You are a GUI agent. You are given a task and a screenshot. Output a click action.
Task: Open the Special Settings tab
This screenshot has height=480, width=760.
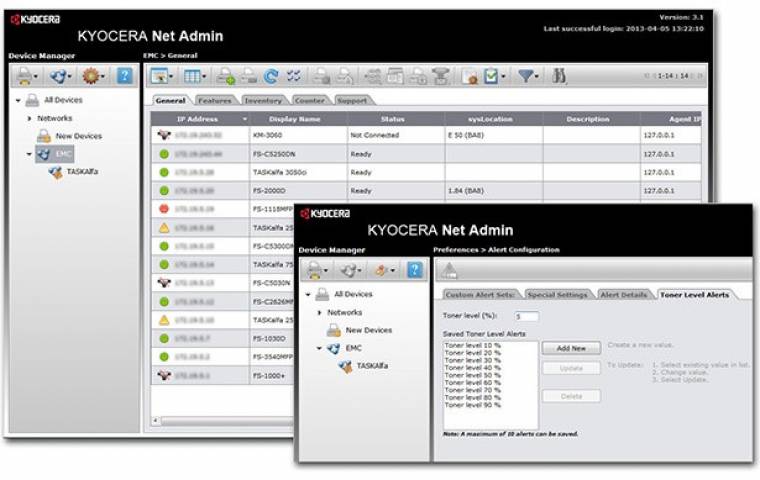click(557, 294)
